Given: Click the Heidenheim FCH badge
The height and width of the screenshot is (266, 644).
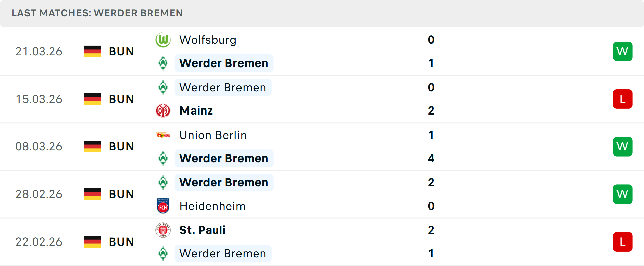Looking at the screenshot, I should point(163,206).
